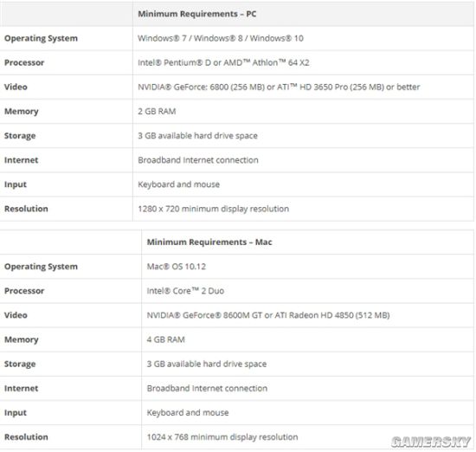Select the Minimum Requirements – Mac header
The image size is (476, 452).
[x=209, y=242]
